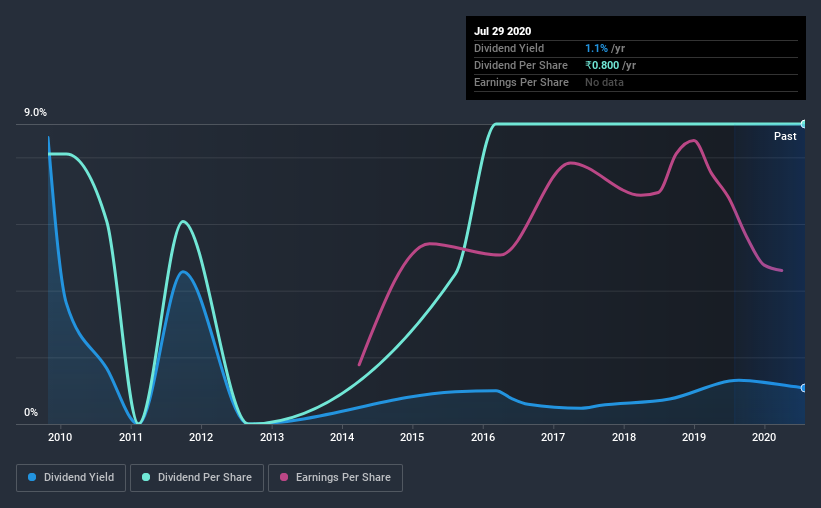
Task: Click the tooltip Earnings Per Share row label
Action: tap(521, 82)
